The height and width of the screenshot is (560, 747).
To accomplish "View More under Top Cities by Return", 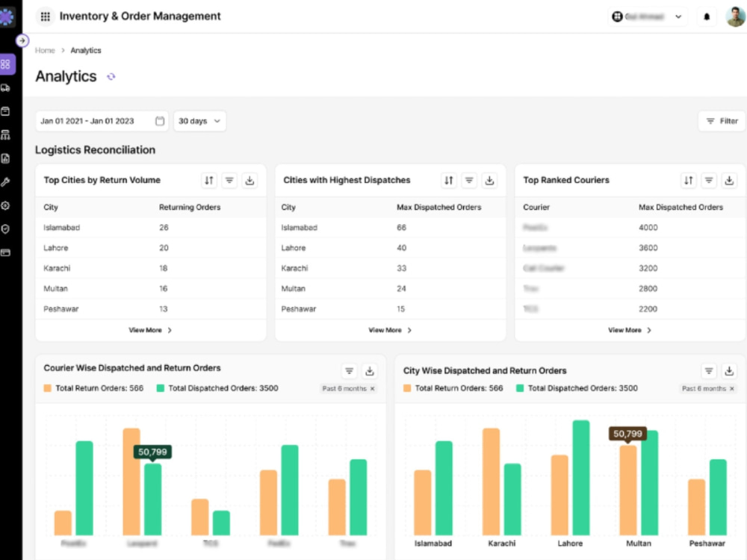I will point(150,330).
